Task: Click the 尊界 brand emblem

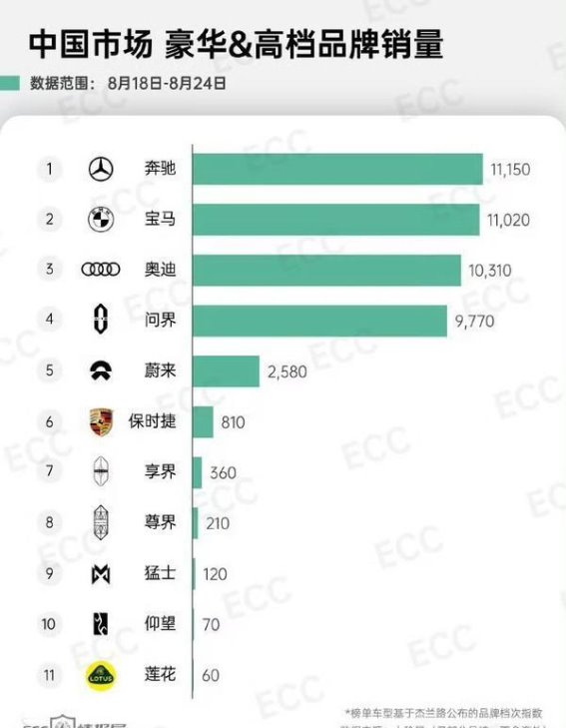Action: click(x=101, y=523)
